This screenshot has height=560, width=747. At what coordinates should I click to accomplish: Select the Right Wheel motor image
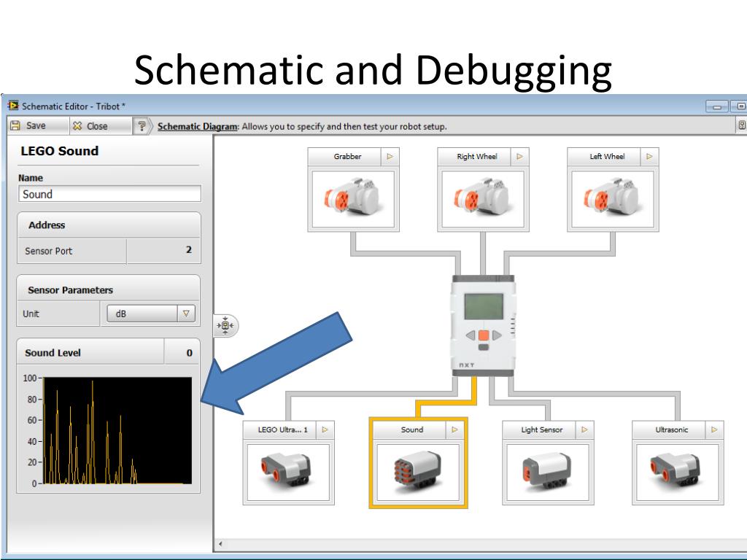(483, 199)
